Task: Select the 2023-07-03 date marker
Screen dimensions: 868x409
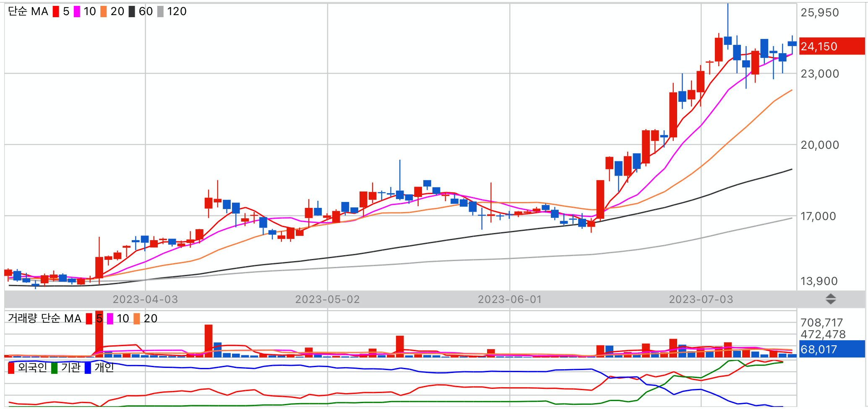Action: point(701,300)
